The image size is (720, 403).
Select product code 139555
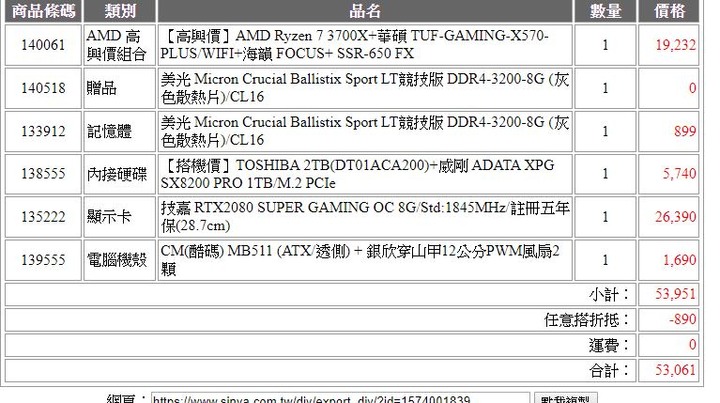point(43,260)
